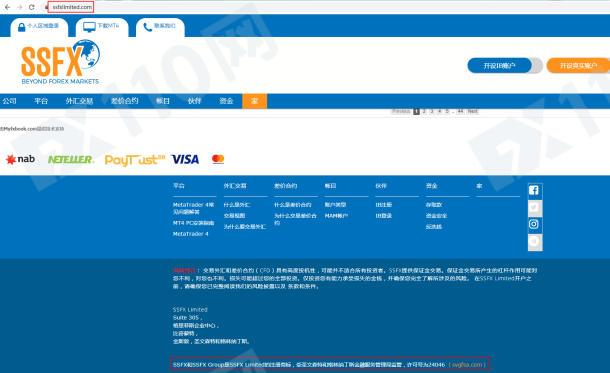Open the 联系我们 tab with phone icon
The image size is (610, 373).
tap(160, 27)
